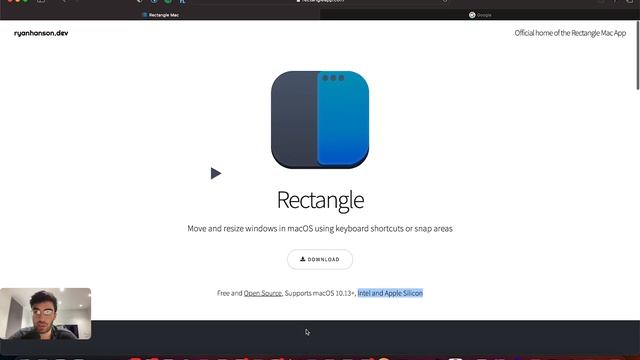640x360 pixels.
Task: Click the Download button
Action: tap(320, 259)
